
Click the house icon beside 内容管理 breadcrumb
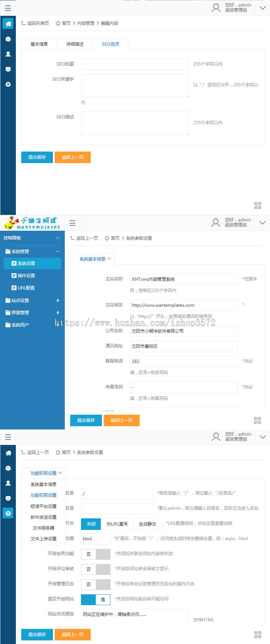(58, 23)
